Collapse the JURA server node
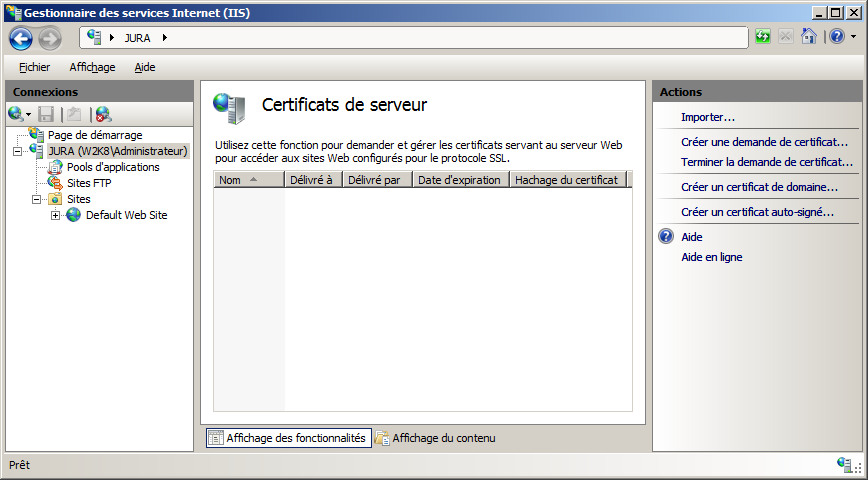868x480 pixels. 18,151
